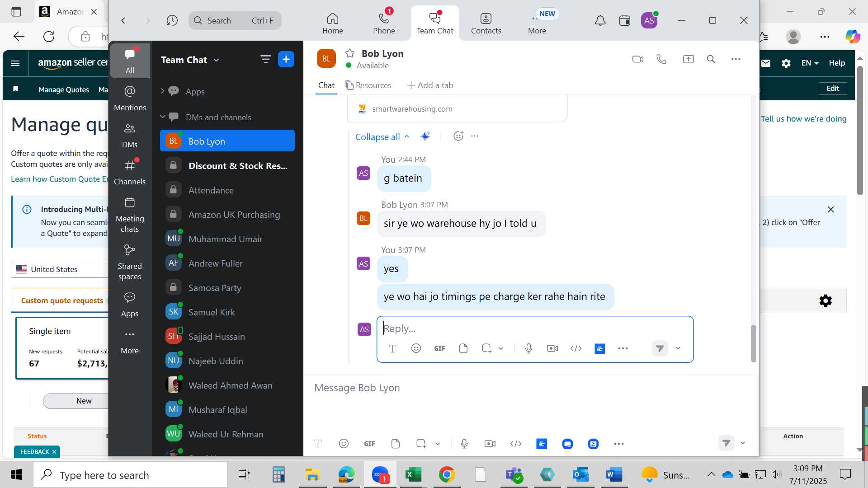Select Mentions in left navigation
The width and height of the screenshot is (868, 488).
click(130, 98)
